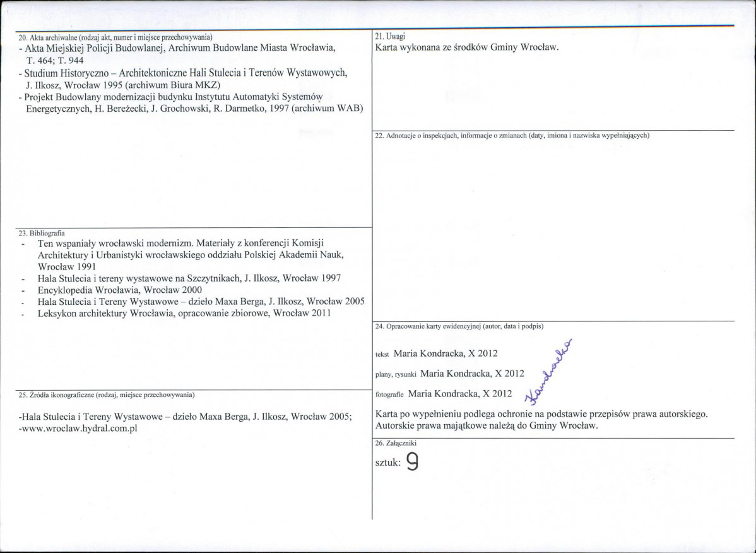Viewport: 756px width, 553px height.
Task: Select the '25. Źródła ikonograficzne' heading
Action: tap(105, 395)
